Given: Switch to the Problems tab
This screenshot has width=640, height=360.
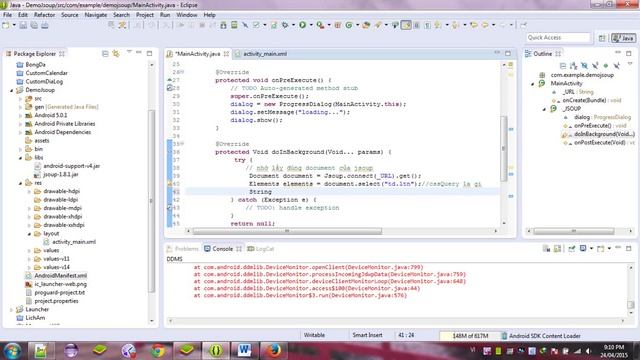Looking at the screenshot, I should point(182,249).
